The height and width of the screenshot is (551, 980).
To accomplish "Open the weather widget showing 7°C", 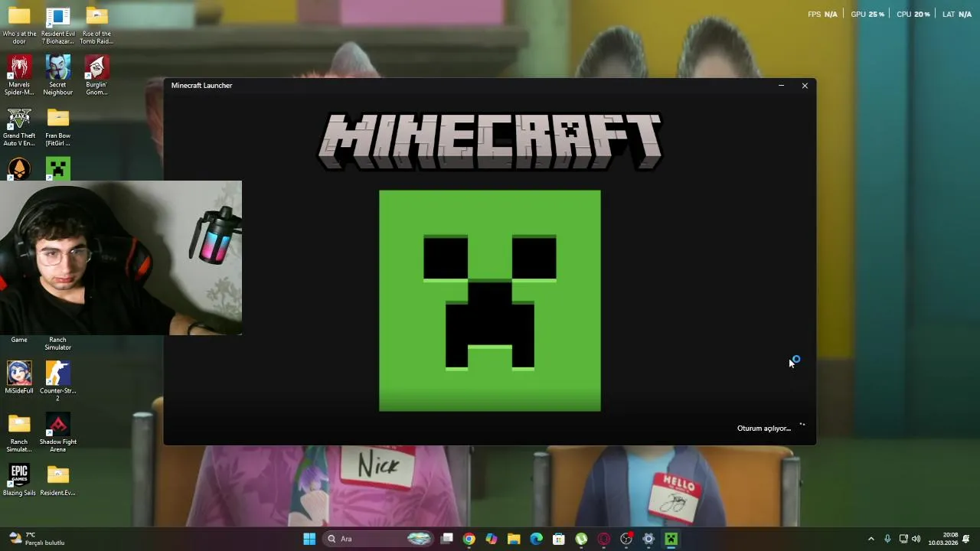I will click(37, 539).
